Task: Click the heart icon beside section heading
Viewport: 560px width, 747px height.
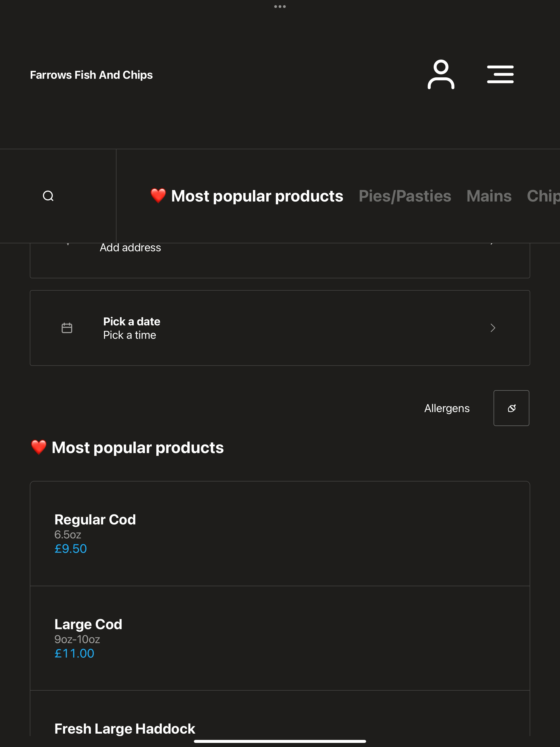Action: 39,447
